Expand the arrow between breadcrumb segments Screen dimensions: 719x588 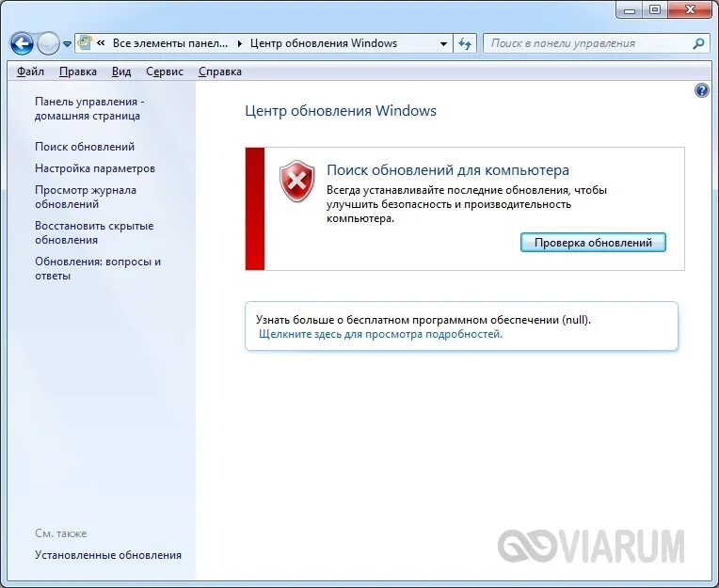coord(239,44)
